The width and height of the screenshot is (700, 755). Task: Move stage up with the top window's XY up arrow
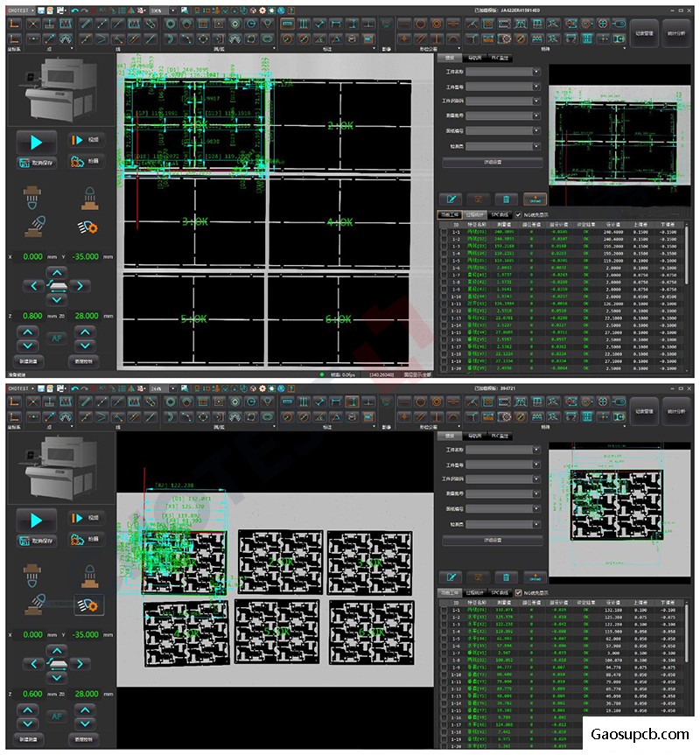(x=57, y=273)
